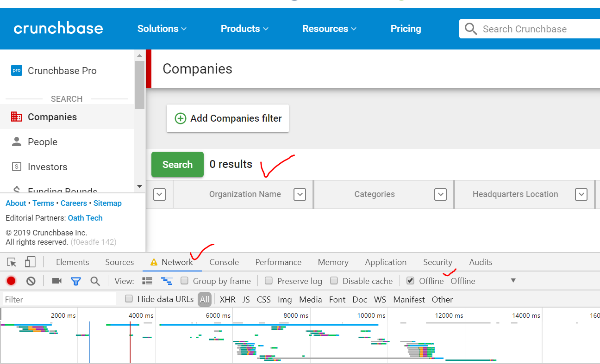Open the Offline throttling dropdown
Image resolution: width=600 pixels, height=364 pixels.
(483, 281)
